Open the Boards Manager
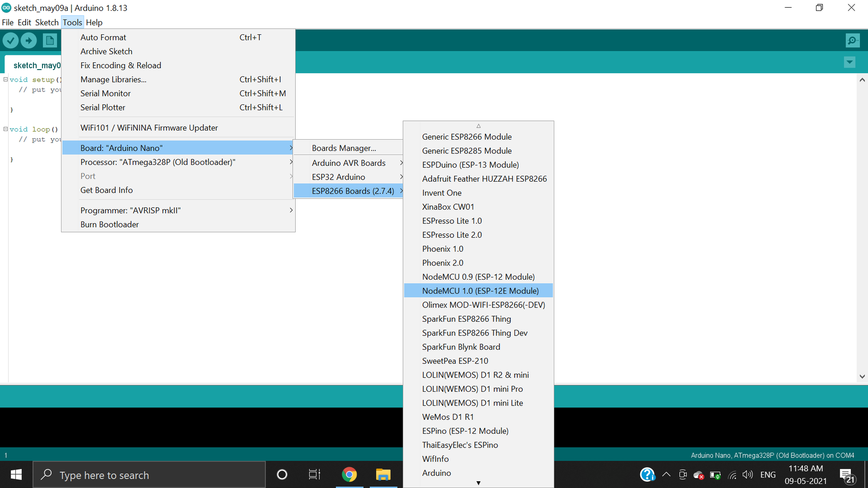Viewport: 868px width, 488px height. (x=345, y=148)
